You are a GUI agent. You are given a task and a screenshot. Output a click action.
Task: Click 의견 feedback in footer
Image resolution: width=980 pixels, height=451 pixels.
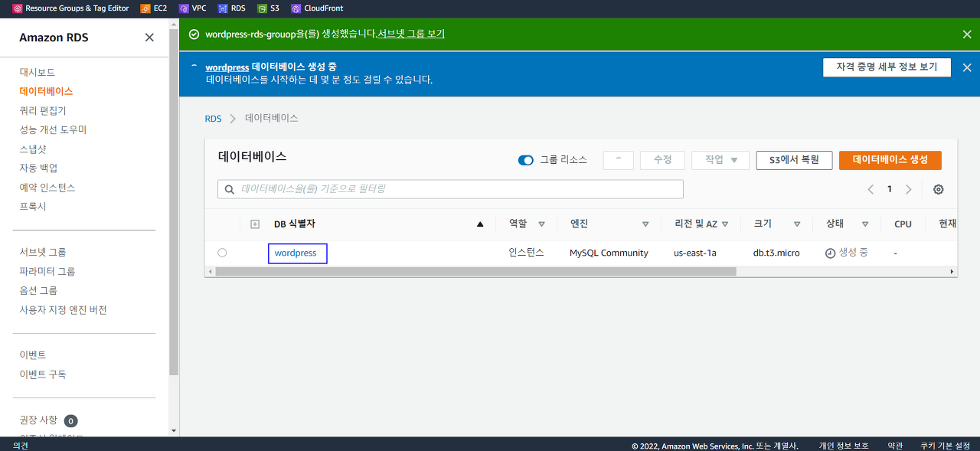click(21, 445)
